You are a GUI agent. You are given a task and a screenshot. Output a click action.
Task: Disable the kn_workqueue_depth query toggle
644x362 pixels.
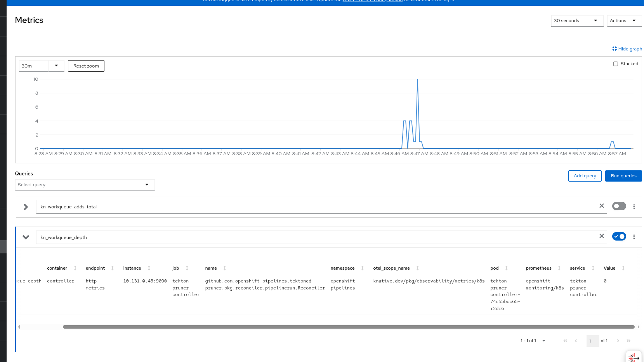[x=619, y=236]
